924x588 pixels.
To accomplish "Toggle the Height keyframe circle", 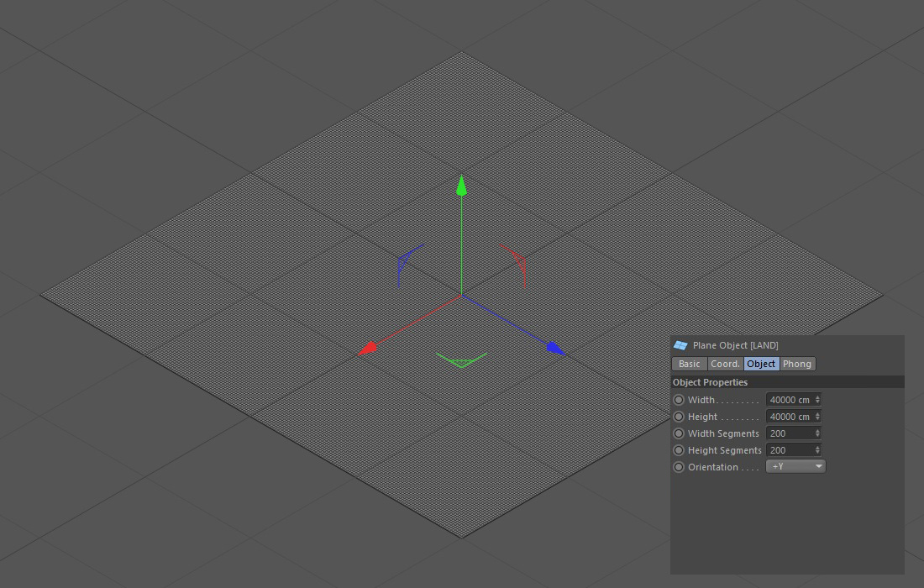I will (679, 417).
